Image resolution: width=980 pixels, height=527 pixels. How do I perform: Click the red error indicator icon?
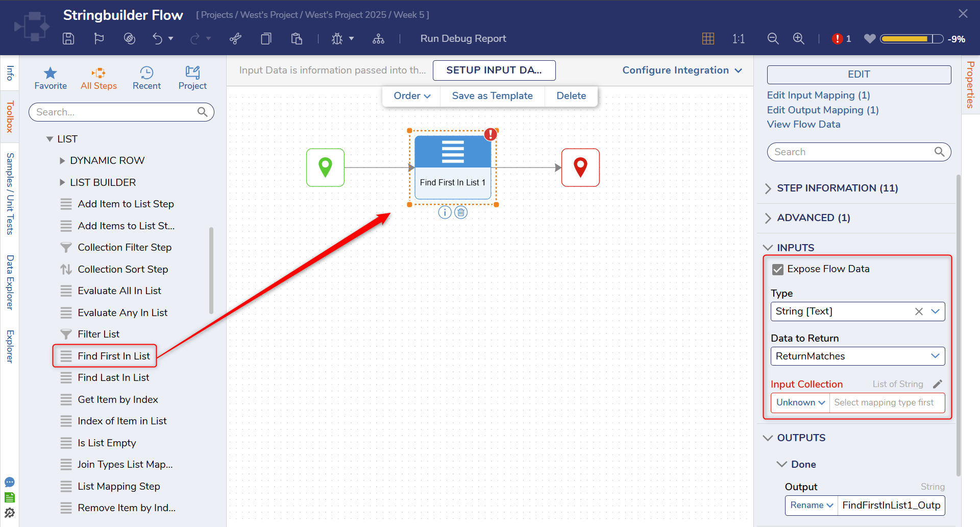coord(837,39)
